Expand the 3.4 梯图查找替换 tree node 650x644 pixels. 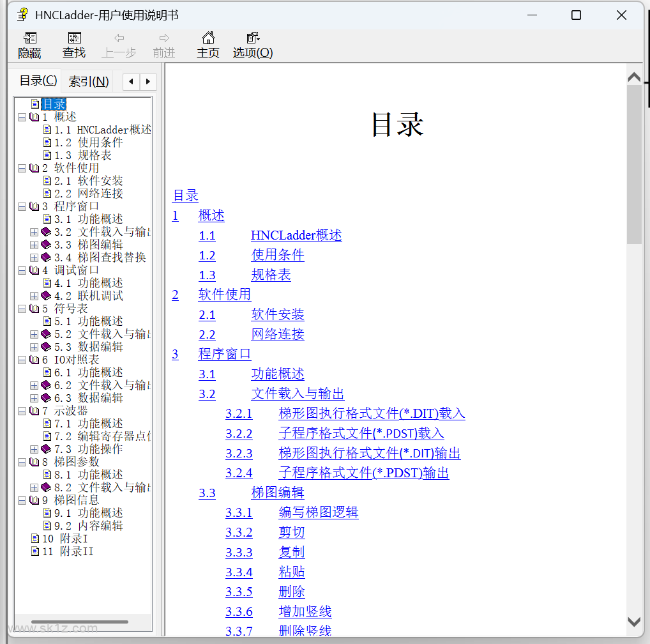(34, 258)
